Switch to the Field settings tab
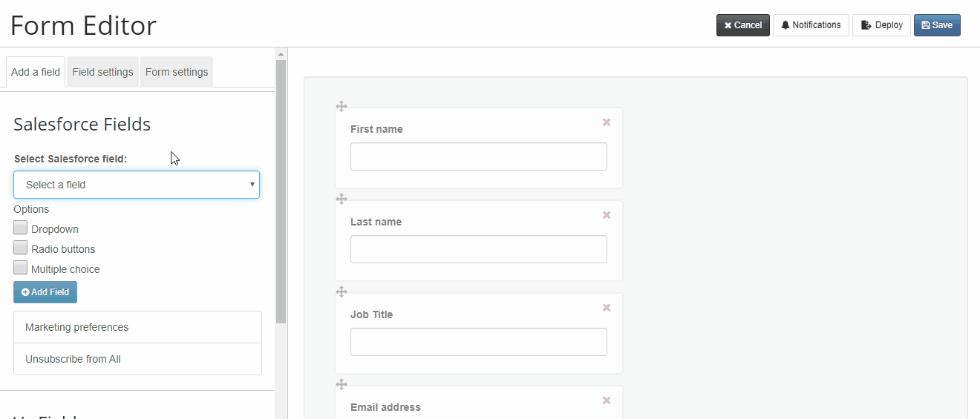The image size is (980, 419). coord(102,72)
